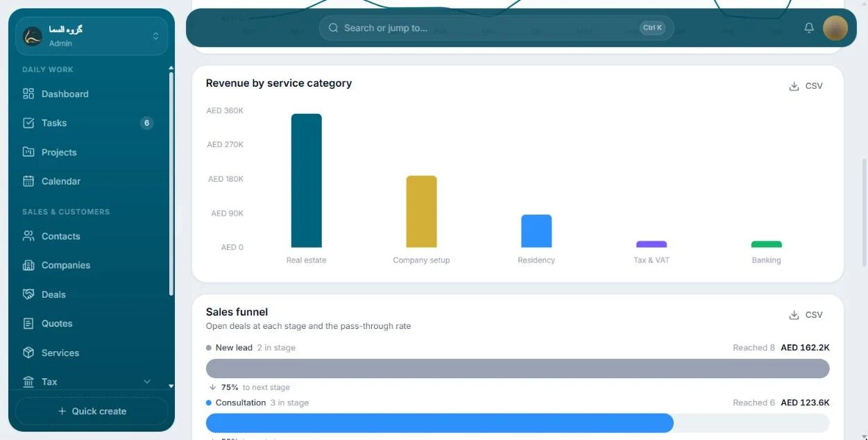
Task: Click the Dashboard grid icon
Action: (28, 94)
